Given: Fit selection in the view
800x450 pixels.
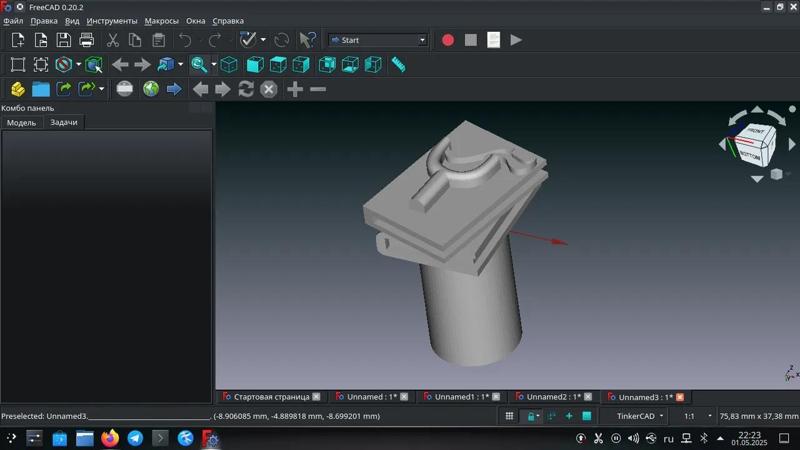Looking at the screenshot, I should (41, 65).
